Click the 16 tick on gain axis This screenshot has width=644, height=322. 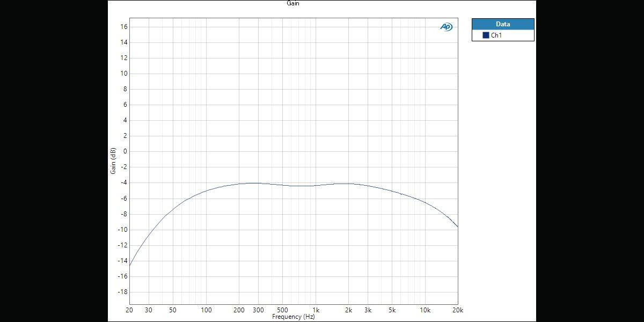coord(123,26)
